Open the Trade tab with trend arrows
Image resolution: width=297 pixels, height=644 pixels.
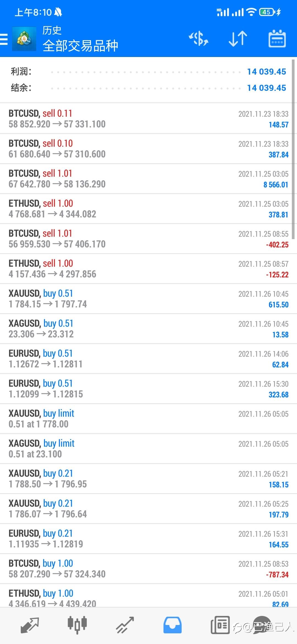tap(125, 625)
